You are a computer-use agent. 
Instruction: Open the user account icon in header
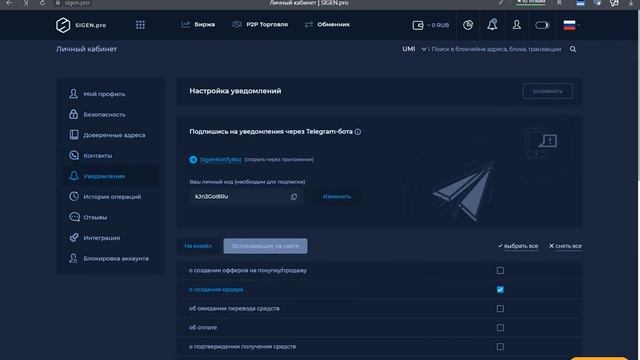tap(517, 25)
